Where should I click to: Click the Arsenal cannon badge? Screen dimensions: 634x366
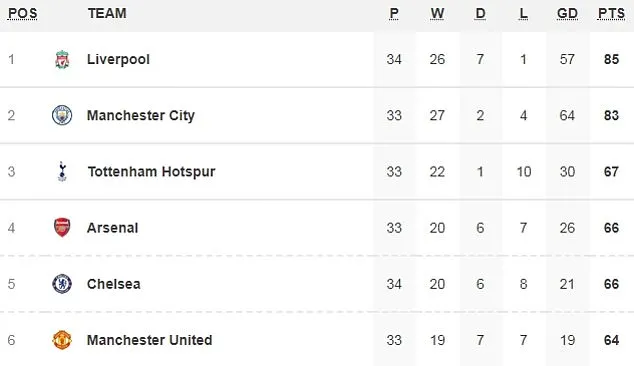coord(62,227)
